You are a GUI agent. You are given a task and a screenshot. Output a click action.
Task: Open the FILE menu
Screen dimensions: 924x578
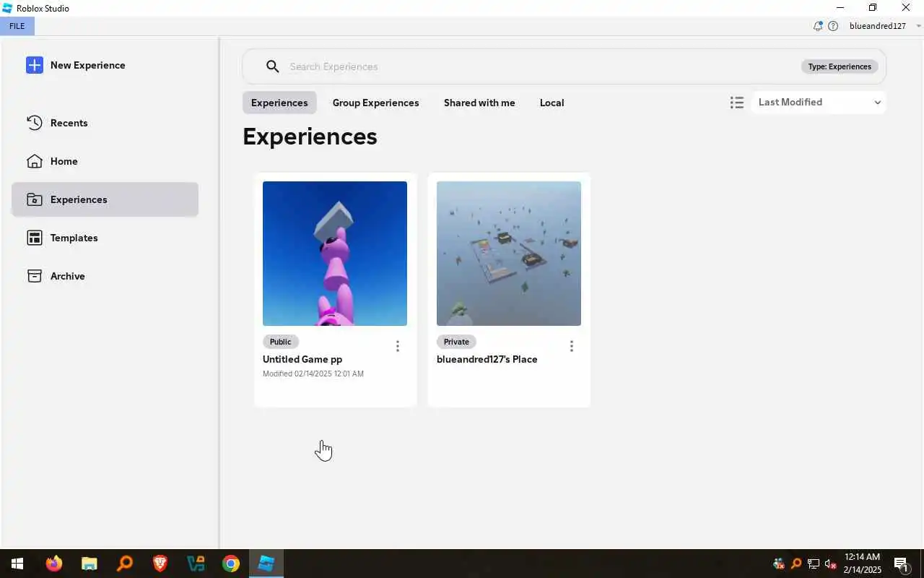[17, 26]
